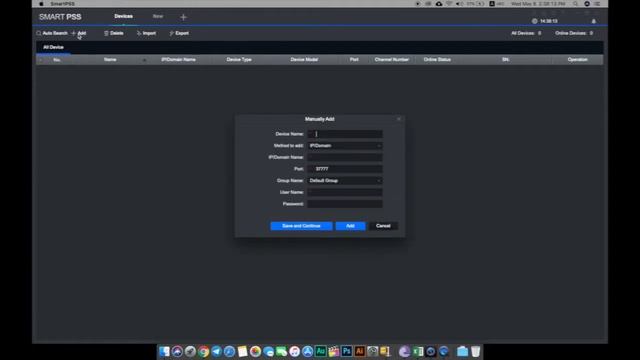Click the Online Devices count text

coord(574,33)
